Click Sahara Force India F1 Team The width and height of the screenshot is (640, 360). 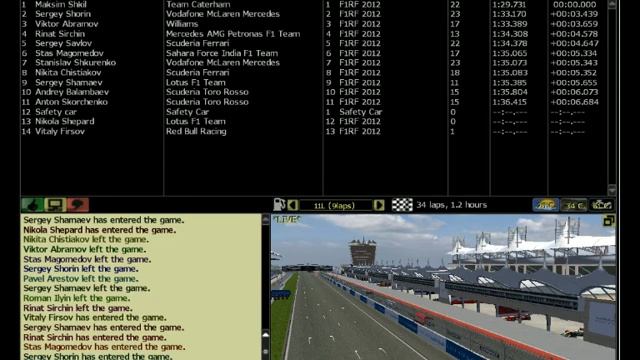(x=222, y=53)
